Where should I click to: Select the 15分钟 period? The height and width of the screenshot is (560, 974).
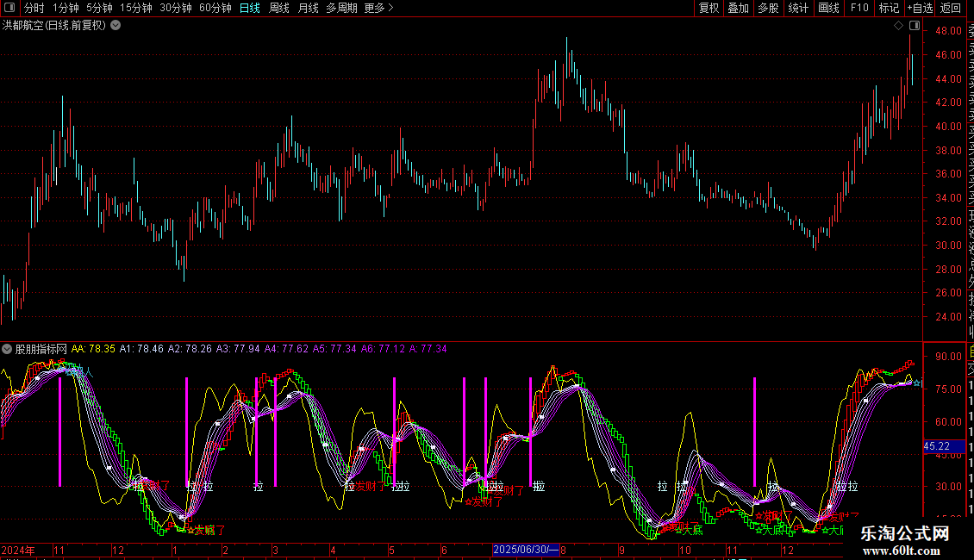[x=135, y=8]
